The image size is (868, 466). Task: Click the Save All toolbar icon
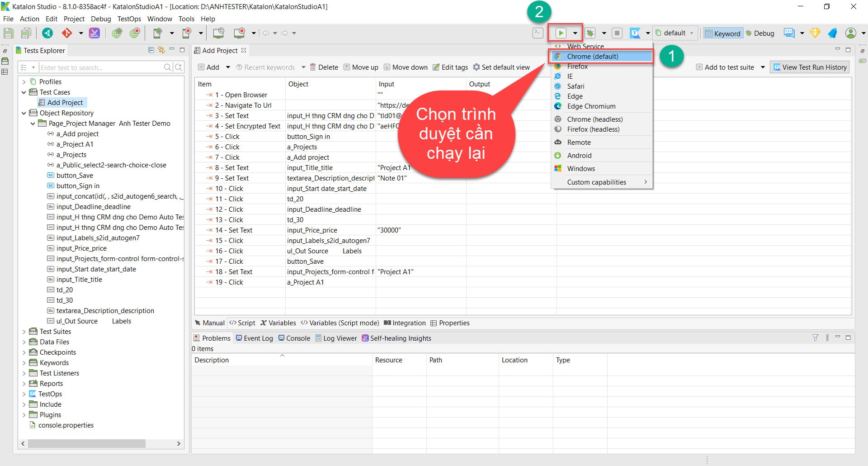[26, 33]
